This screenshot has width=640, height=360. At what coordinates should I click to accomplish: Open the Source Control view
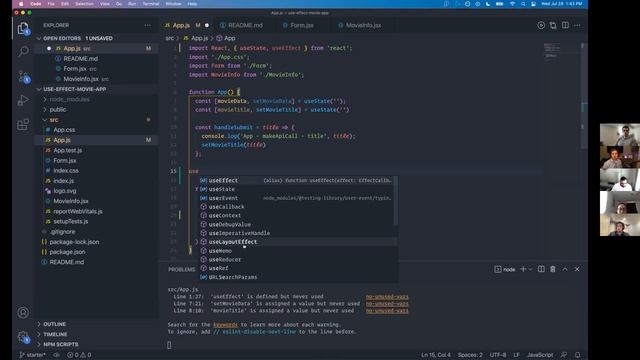click(23, 76)
